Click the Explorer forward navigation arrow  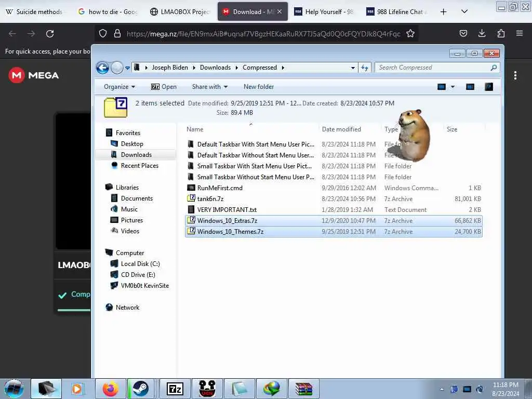(117, 68)
